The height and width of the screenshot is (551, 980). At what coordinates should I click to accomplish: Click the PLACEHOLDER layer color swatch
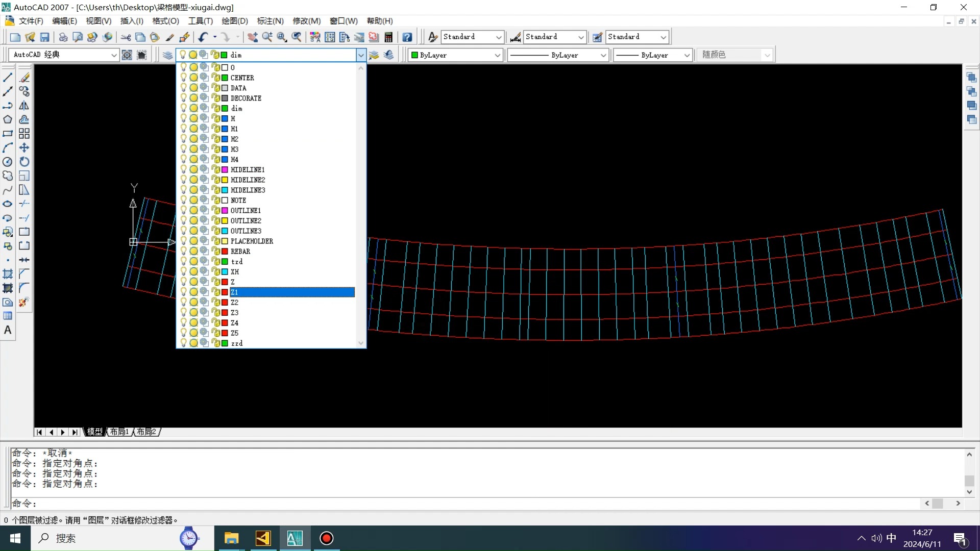click(225, 241)
